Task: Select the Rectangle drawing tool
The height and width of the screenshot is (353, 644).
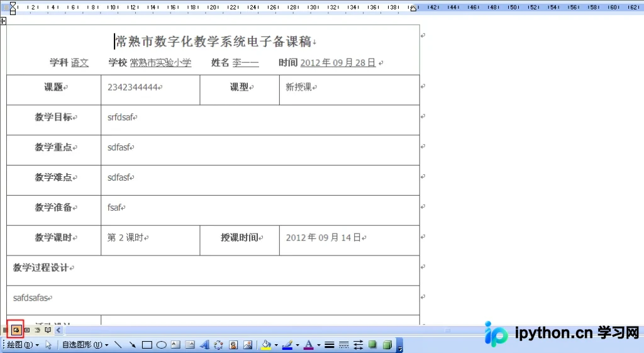Action: tap(147, 345)
